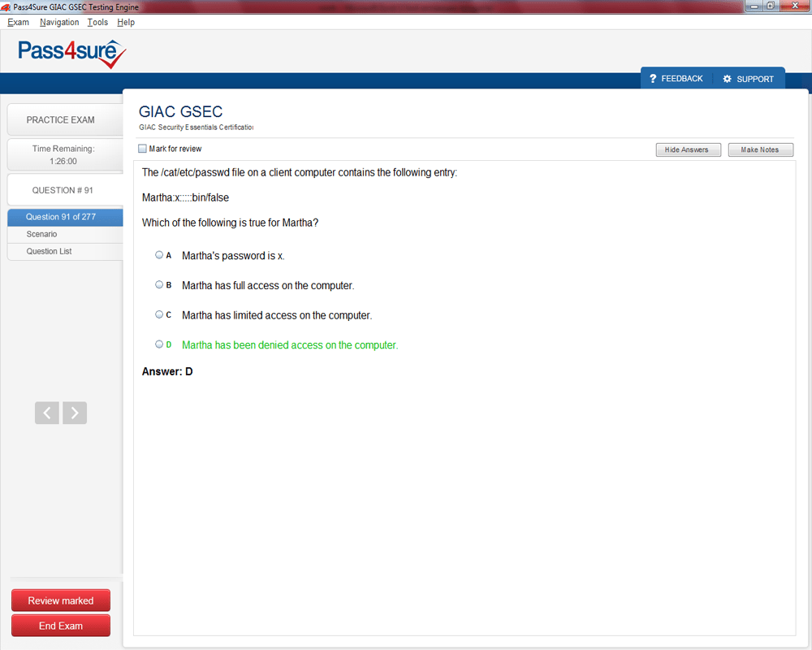
Task: Open the Question List tab
Action: [x=65, y=251]
